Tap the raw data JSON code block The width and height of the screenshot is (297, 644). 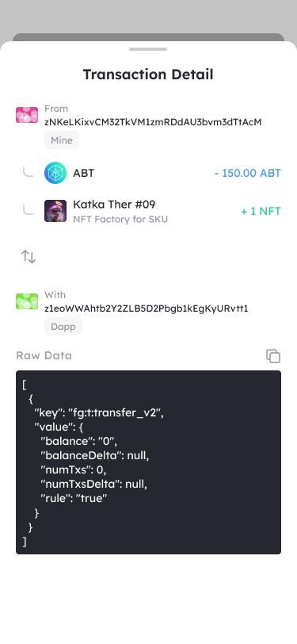point(149,462)
